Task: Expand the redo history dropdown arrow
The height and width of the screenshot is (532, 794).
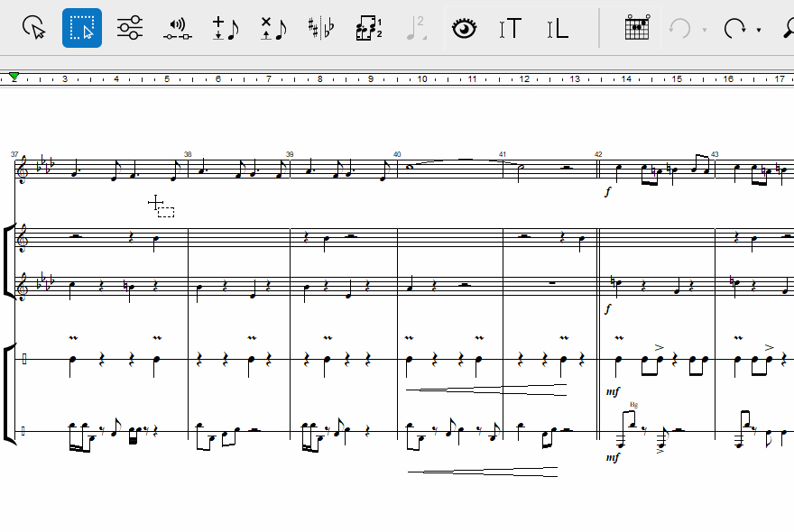Action: coord(759,30)
